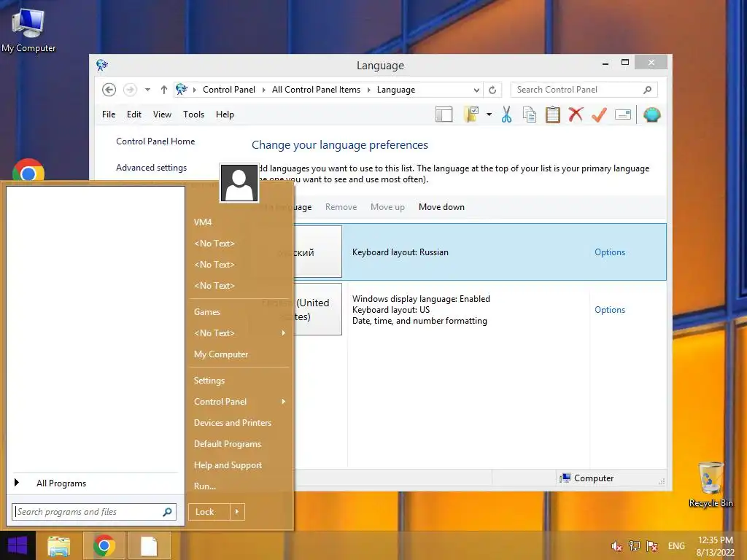Click the network tray icon
Viewport: 747px width, 560px height.
click(634, 546)
